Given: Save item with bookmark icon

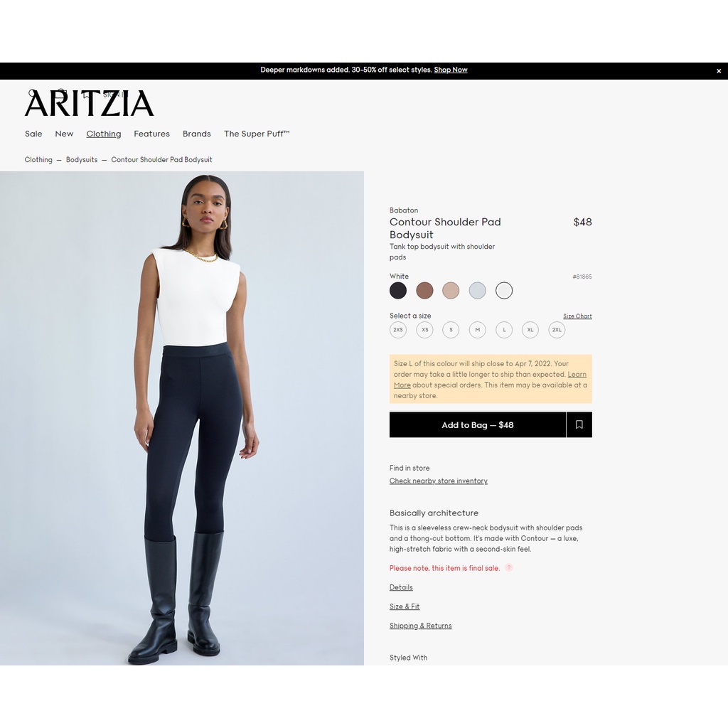Looking at the screenshot, I should point(579,424).
